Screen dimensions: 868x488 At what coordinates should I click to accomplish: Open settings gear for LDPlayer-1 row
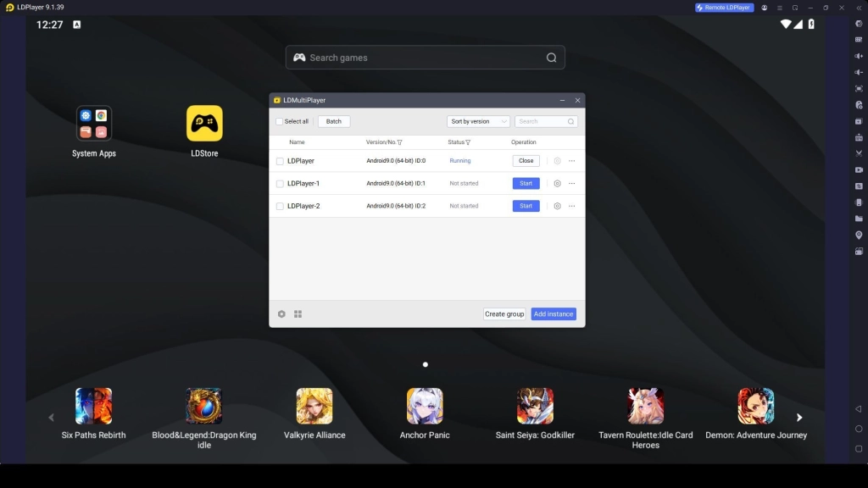[558, 183]
